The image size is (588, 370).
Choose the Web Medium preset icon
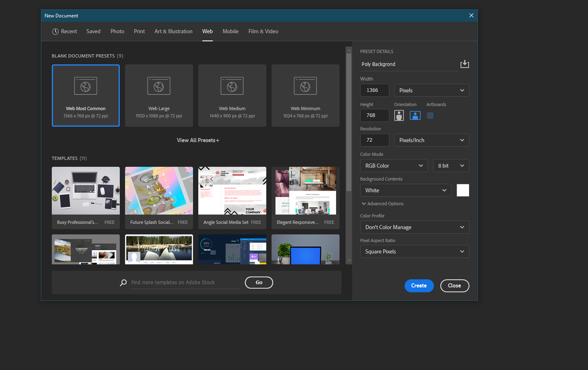point(232,86)
